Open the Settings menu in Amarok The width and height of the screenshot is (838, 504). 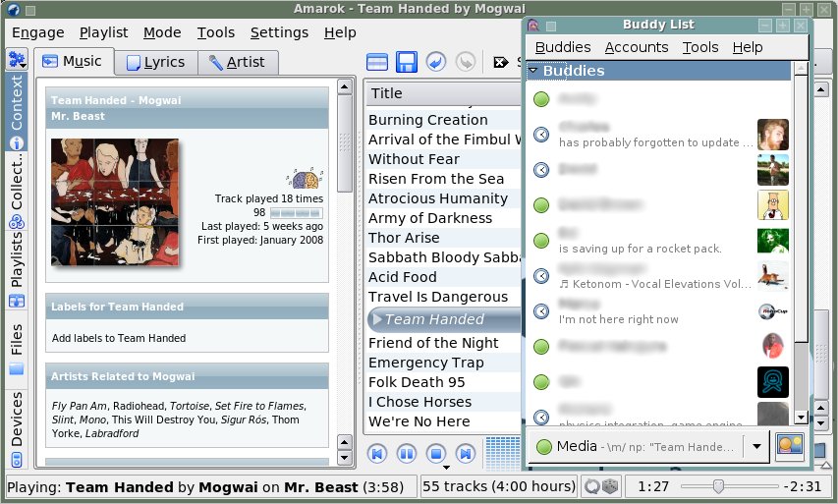[x=279, y=32]
